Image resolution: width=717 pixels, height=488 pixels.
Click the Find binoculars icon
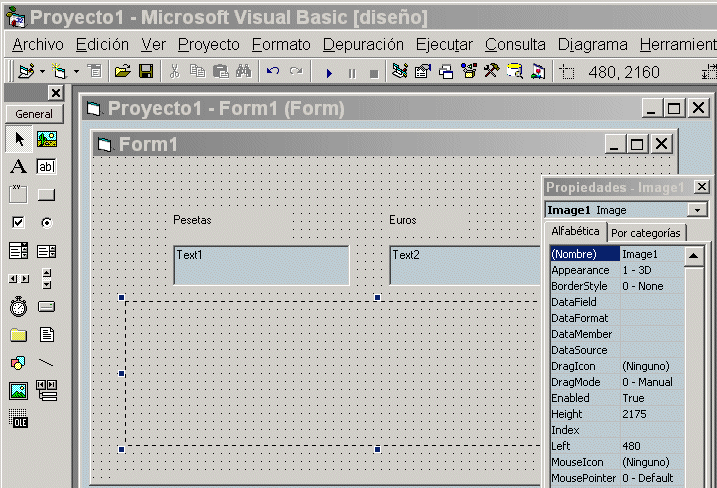244,71
